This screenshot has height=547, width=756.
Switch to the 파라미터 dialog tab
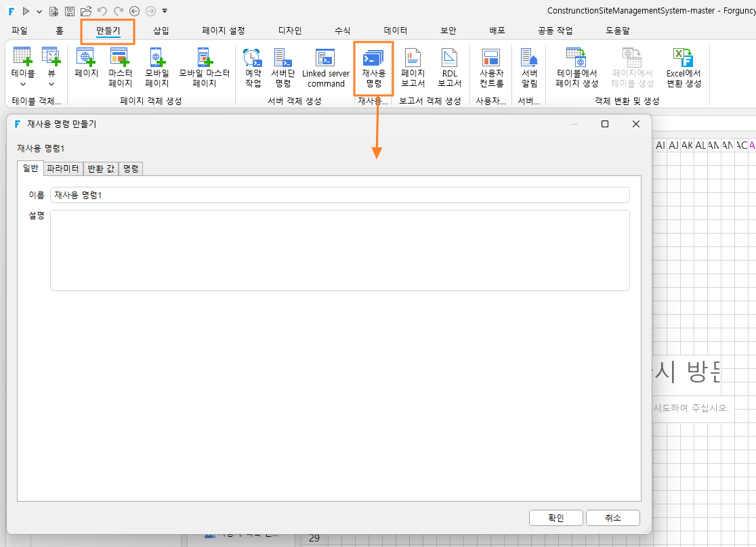pos(63,169)
